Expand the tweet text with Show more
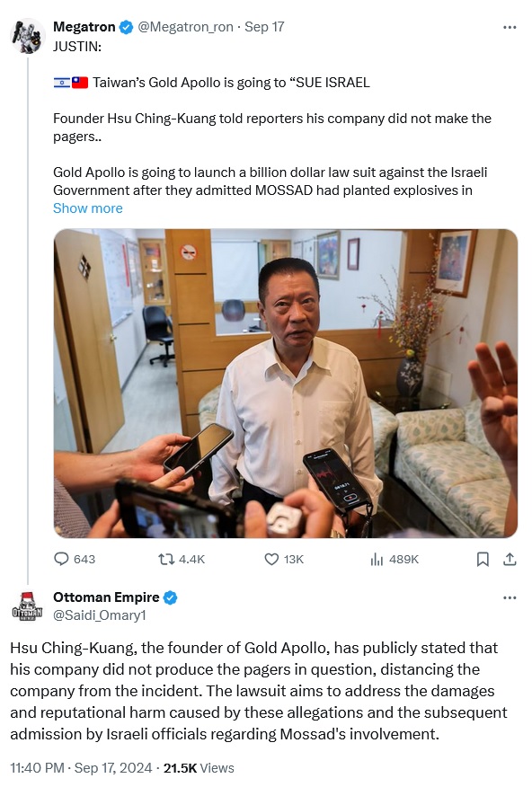 (88, 208)
